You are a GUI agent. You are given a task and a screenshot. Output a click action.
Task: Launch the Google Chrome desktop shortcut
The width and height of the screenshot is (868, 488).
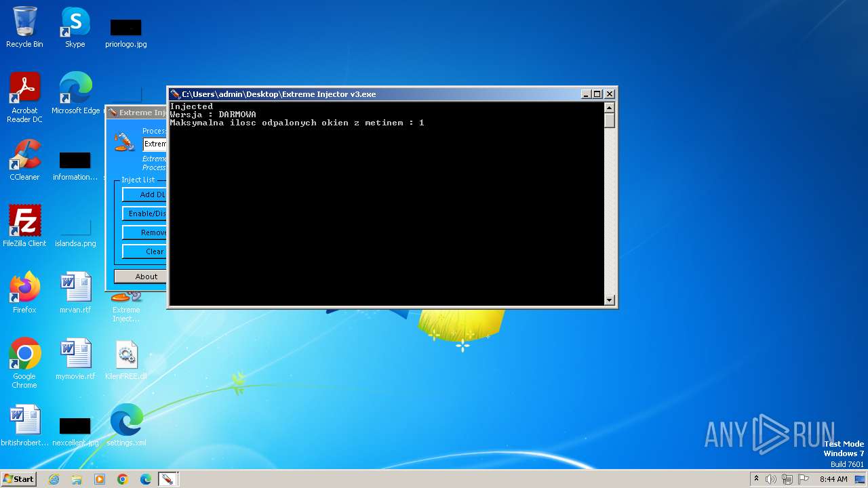point(24,363)
